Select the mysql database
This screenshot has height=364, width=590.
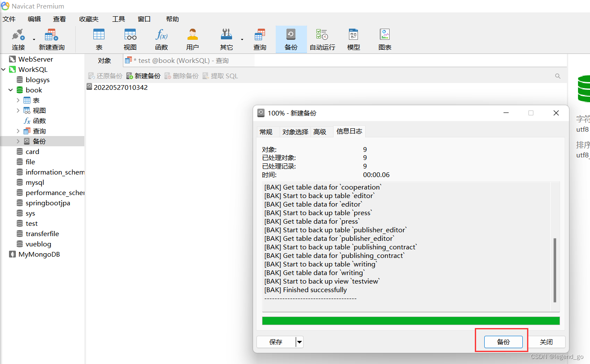pos(34,182)
